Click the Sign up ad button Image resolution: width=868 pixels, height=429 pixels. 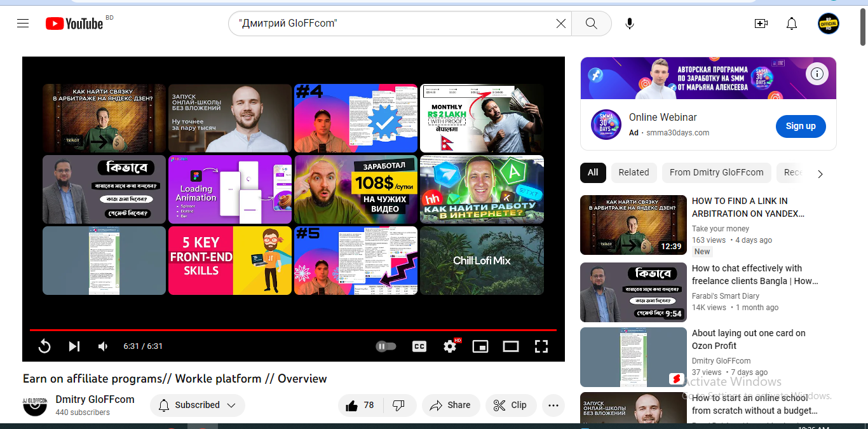pyautogui.click(x=801, y=126)
